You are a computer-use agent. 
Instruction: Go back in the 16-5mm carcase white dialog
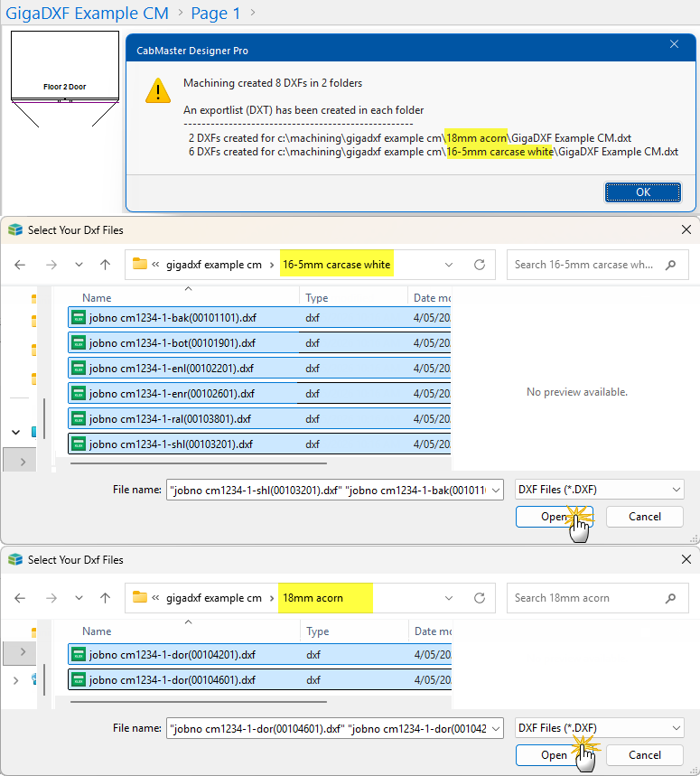tap(20, 265)
